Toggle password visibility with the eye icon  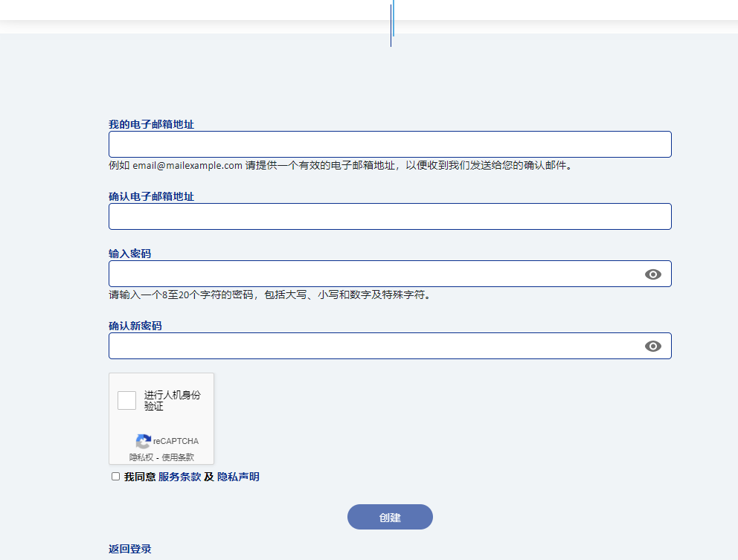pos(653,274)
